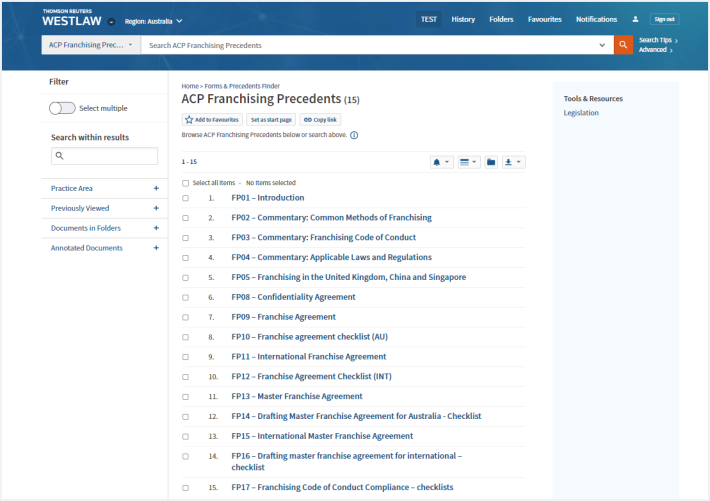Screen dimensions: 710x501
Task: Open the download delivery menu
Action: coord(513,162)
